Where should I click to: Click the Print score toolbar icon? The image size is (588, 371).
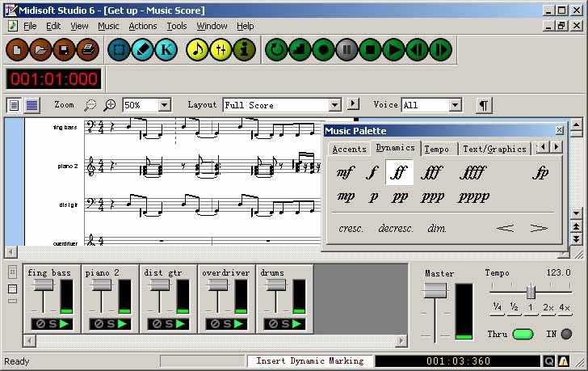(x=88, y=50)
